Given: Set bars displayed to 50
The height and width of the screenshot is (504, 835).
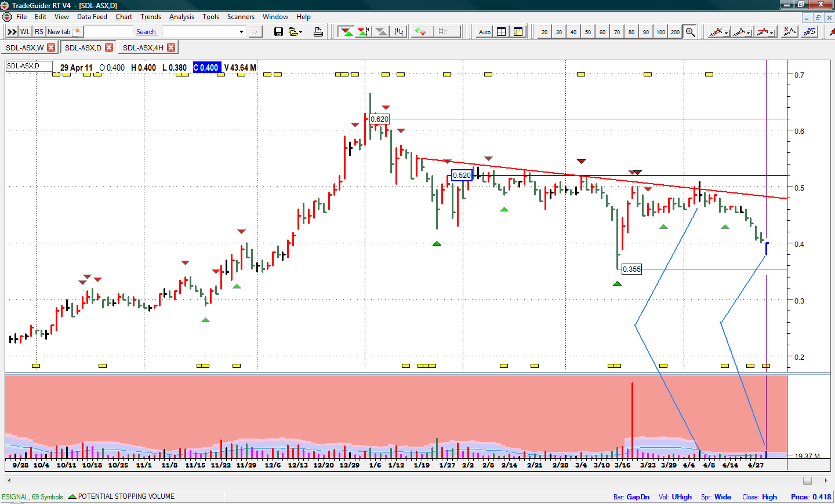Looking at the screenshot, I should click(587, 32).
